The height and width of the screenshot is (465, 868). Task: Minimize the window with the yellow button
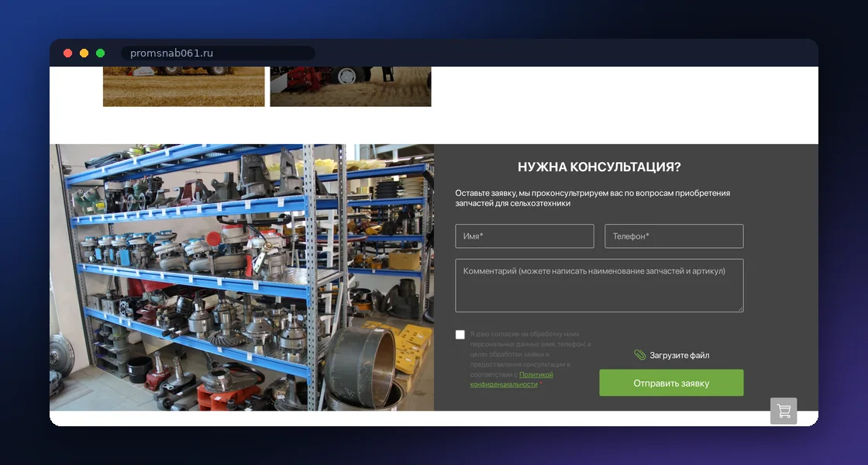(84, 53)
